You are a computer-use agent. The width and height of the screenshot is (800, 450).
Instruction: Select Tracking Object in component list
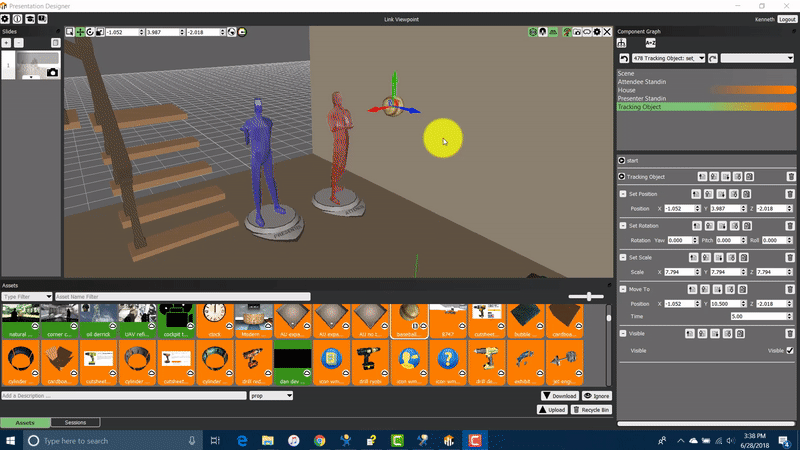pos(706,107)
